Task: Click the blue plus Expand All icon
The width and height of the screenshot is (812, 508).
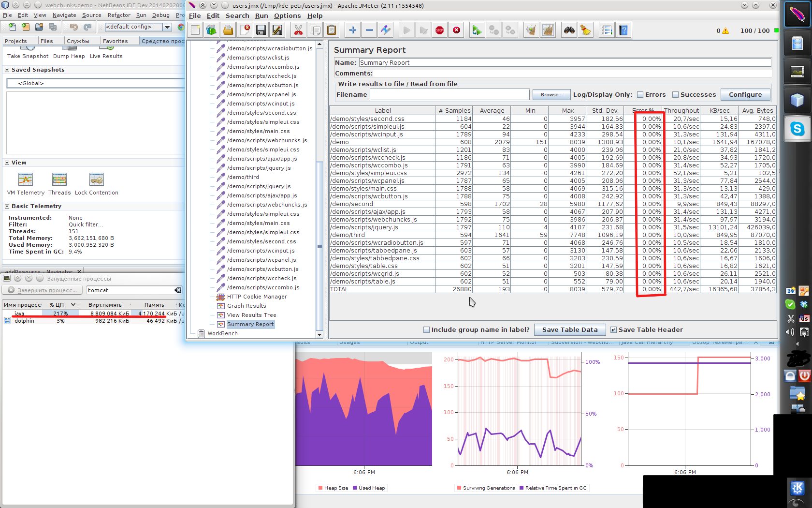Action: 353,30
